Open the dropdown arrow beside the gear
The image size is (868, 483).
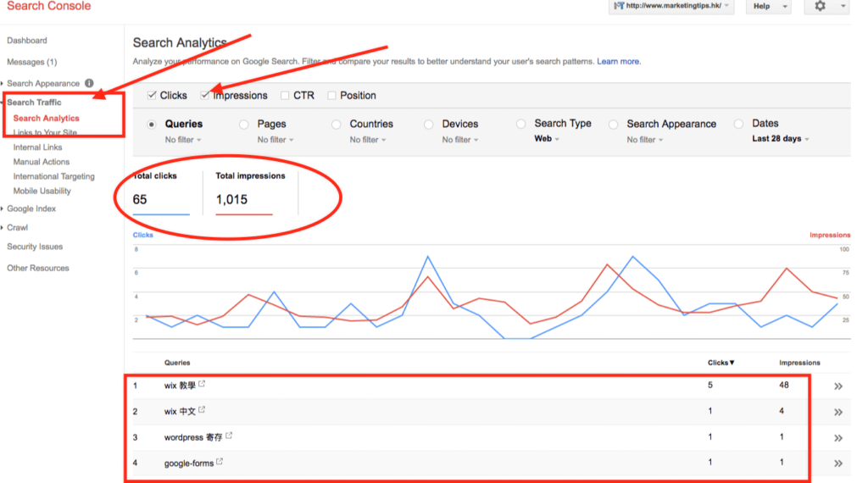pos(843,6)
